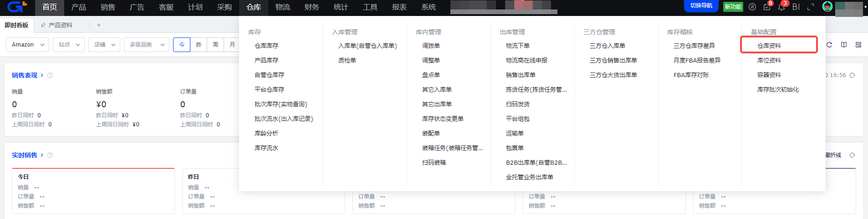Open the 计划 top menu

pyautogui.click(x=195, y=7)
